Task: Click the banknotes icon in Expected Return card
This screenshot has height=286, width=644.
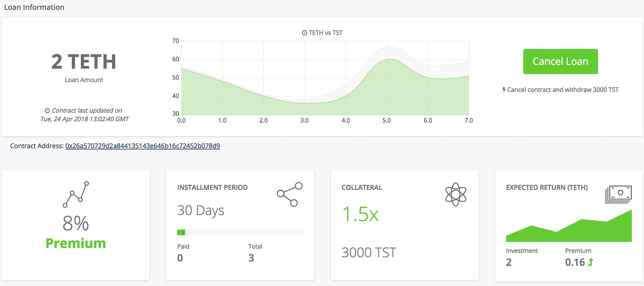Action: pyautogui.click(x=618, y=194)
